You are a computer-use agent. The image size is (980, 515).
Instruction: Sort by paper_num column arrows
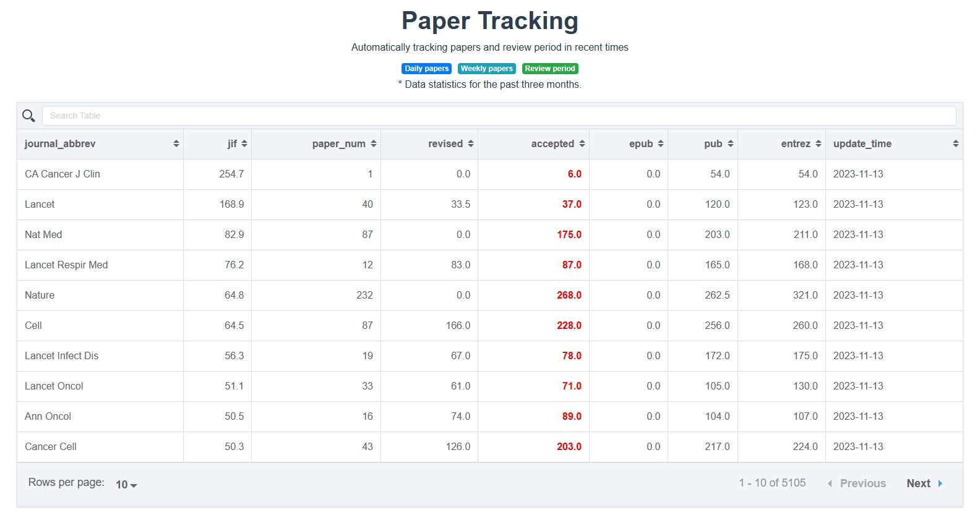pos(374,143)
